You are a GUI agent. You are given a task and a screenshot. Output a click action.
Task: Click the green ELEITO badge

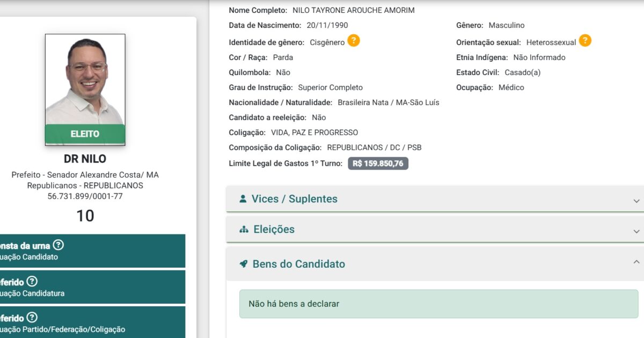click(x=85, y=134)
